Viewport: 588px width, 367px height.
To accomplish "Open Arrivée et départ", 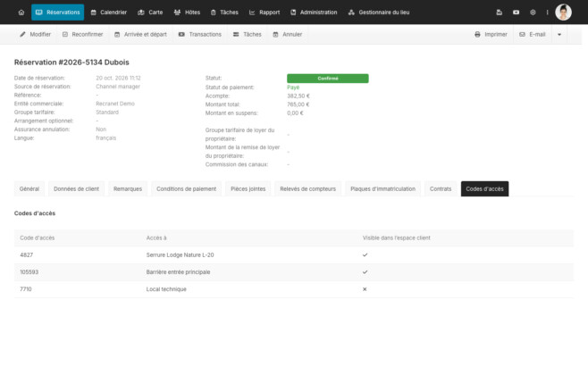I will pos(140,35).
